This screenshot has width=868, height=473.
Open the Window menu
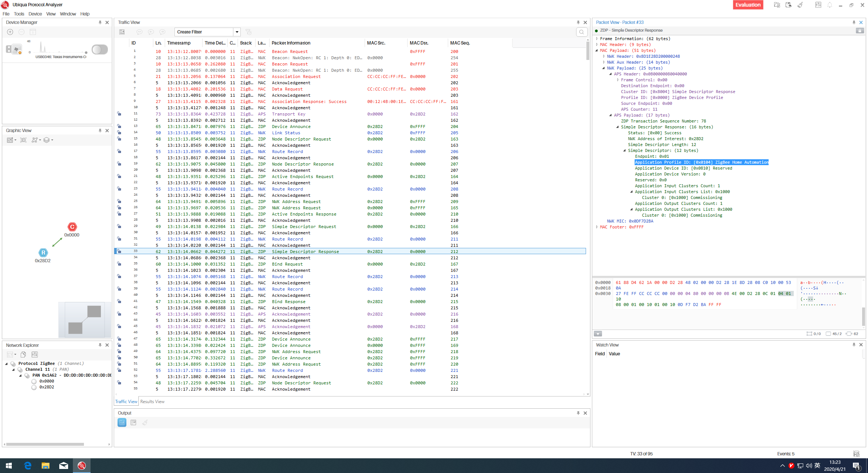[68, 14]
